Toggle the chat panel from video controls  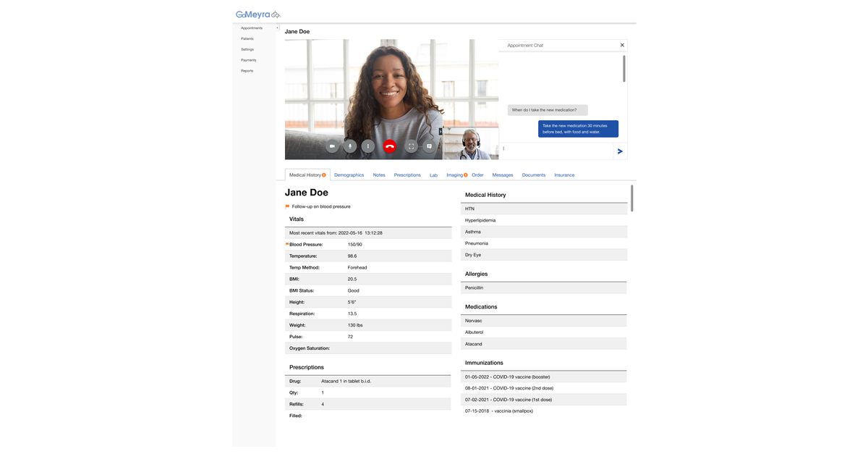click(429, 146)
